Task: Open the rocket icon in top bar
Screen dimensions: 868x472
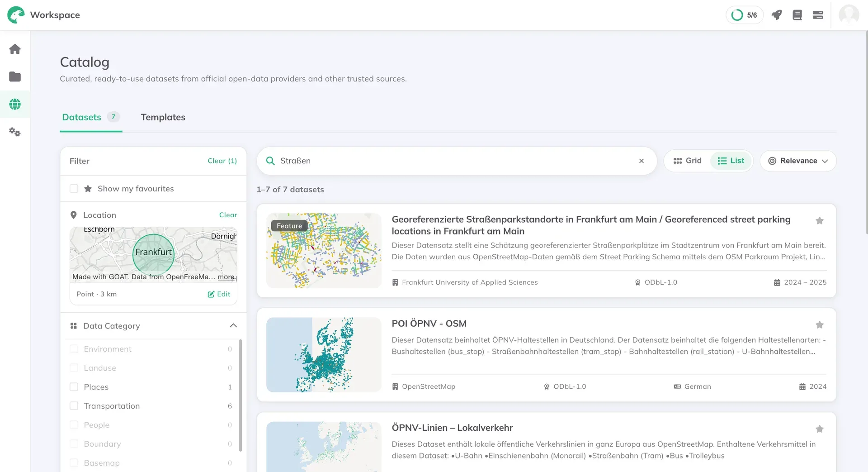Action: point(777,15)
